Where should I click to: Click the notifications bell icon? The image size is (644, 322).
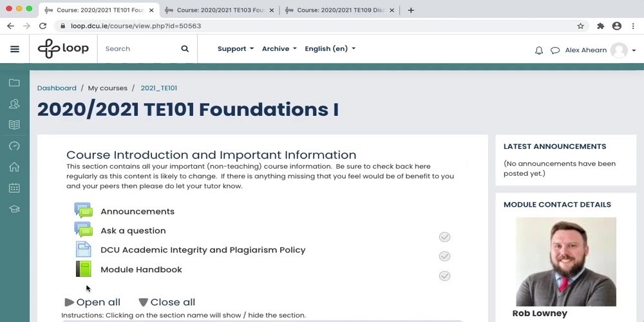coord(539,50)
